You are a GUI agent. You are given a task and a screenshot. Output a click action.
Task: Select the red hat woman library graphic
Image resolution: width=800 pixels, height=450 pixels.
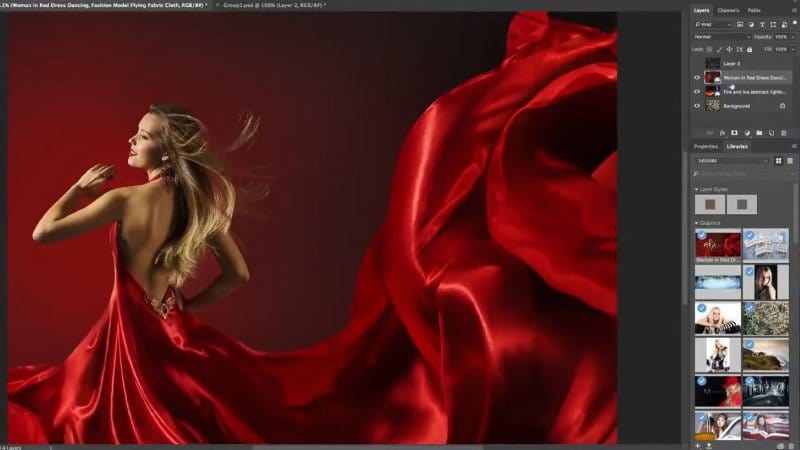(x=718, y=391)
